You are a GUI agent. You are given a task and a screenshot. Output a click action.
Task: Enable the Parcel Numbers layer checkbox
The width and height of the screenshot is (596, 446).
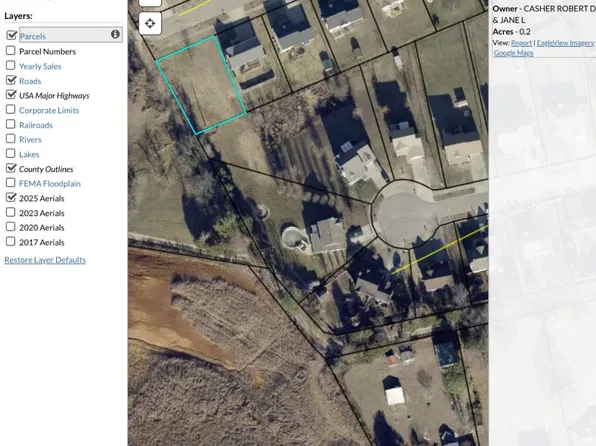point(11,51)
